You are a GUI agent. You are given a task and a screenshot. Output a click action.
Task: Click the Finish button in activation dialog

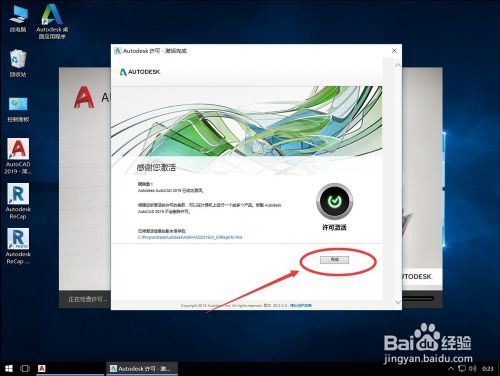click(x=334, y=260)
